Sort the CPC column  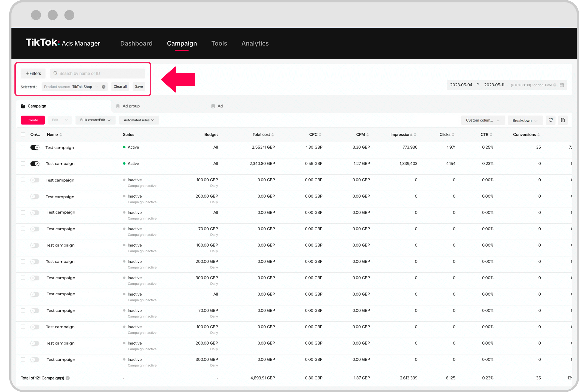click(320, 134)
